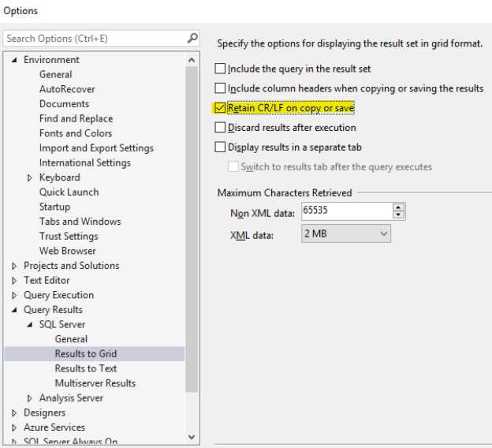Viewport: 492px width, 448px height.
Task: Select Analysis Server item
Action: pyautogui.click(x=71, y=398)
